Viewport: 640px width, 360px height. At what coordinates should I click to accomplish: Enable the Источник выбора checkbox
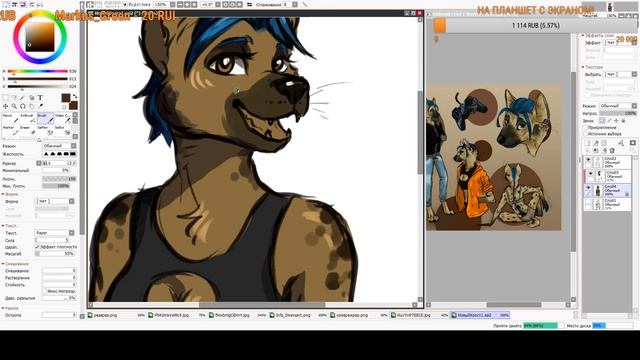click(585, 133)
